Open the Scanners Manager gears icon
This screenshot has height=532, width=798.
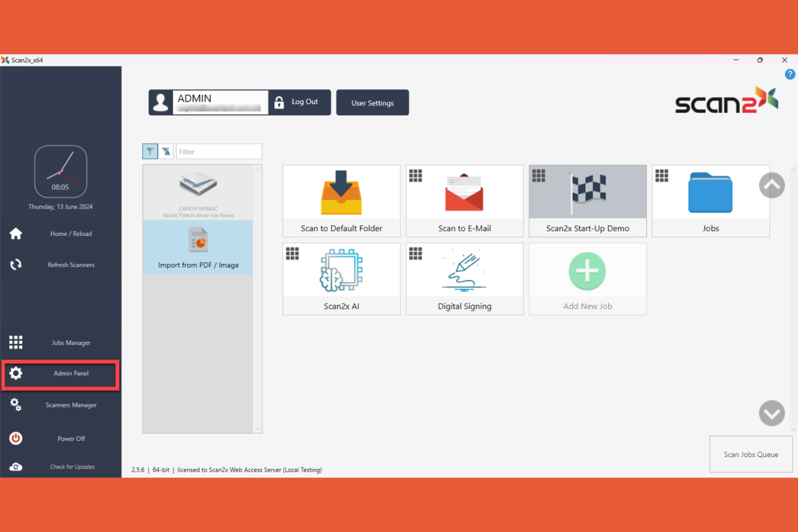coord(16,405)
